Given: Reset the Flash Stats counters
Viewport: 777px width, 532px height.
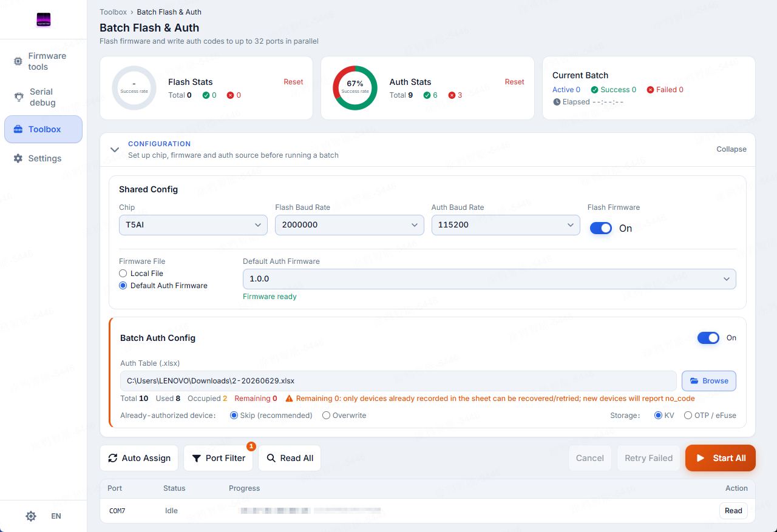Looking at the screenshot, I should [293, 82].
